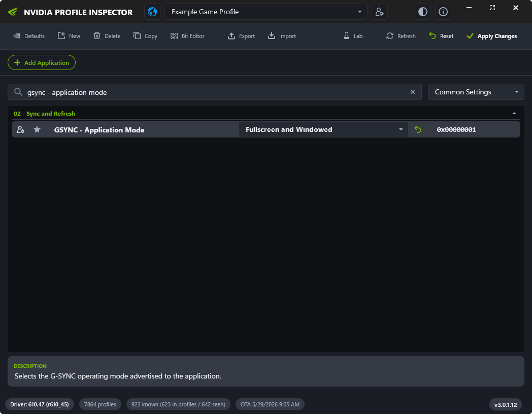Click the user-gear icon in the GSYNC row
The height and width of the screenshot is (414, 532).
[x=21, y=129]
